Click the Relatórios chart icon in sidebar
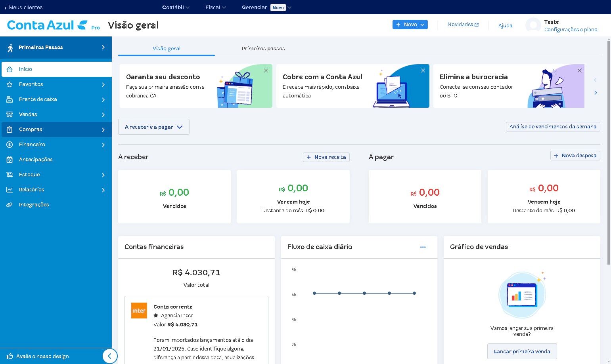This screenshot has height=364, width=611. pos(10,190)
